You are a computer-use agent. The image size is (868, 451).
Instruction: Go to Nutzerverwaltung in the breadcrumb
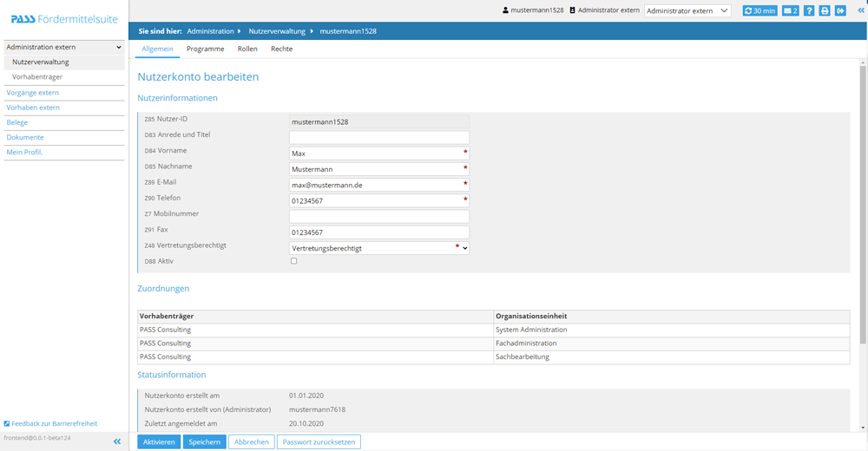coord(277,31)
